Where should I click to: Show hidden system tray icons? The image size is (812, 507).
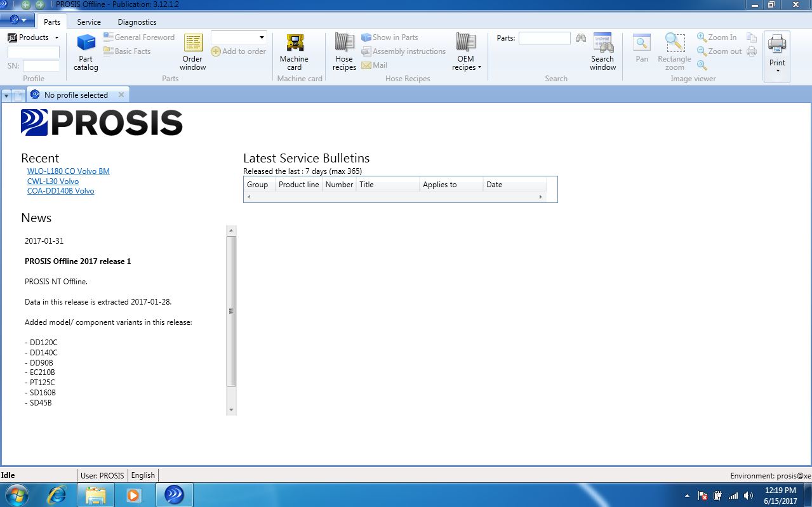coord(688,496)
